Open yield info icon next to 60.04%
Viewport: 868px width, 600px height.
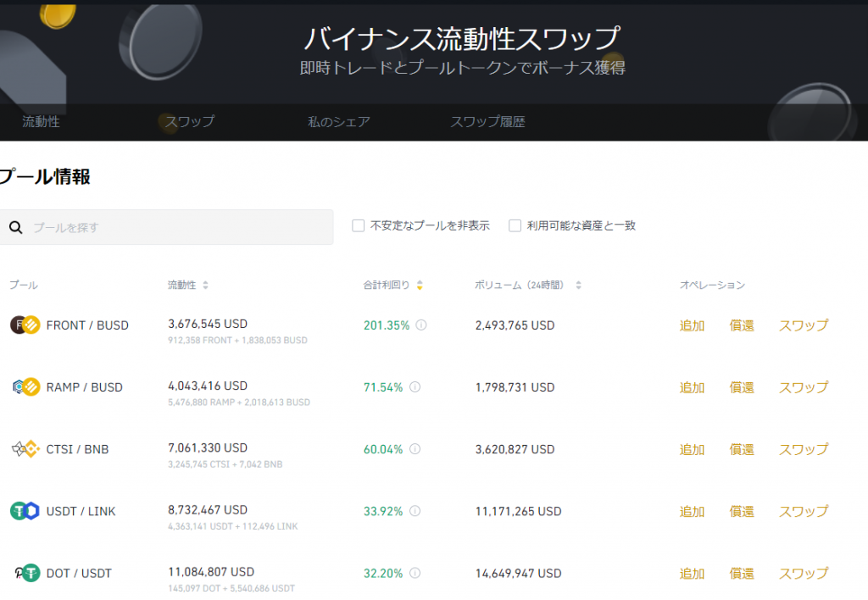point(415,449)
